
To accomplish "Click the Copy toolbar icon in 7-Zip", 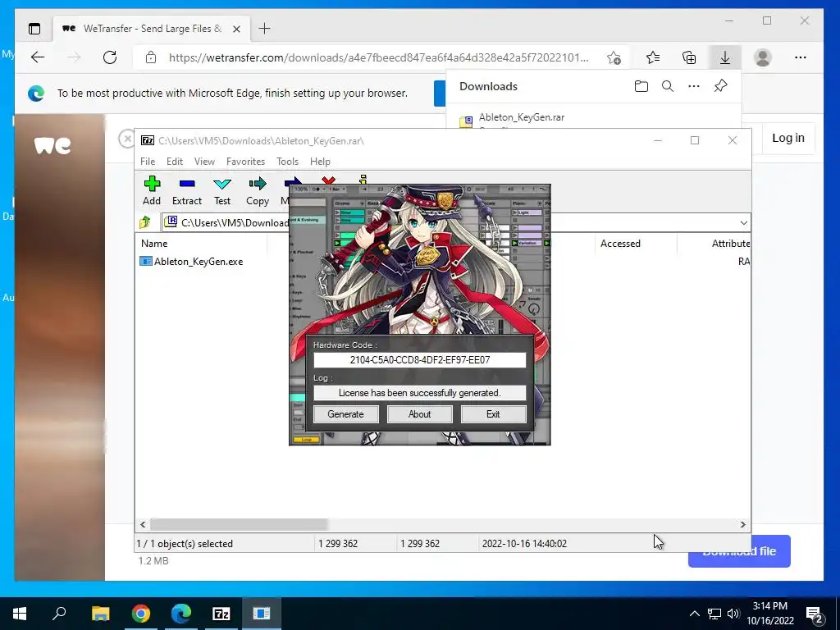I will click(x=257, y=191).
